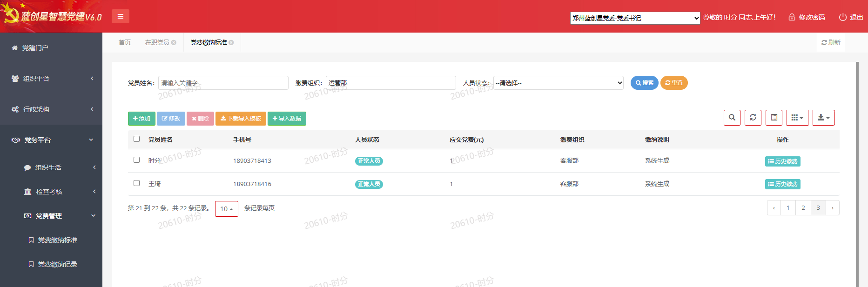Click the power icon beside 退出

click(842, 17)
